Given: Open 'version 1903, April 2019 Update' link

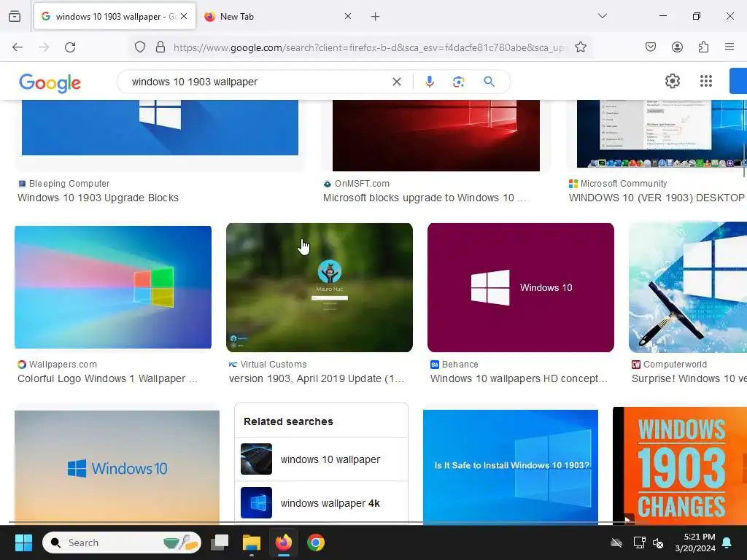Looking at the screenshot, I should pos(317,379).
